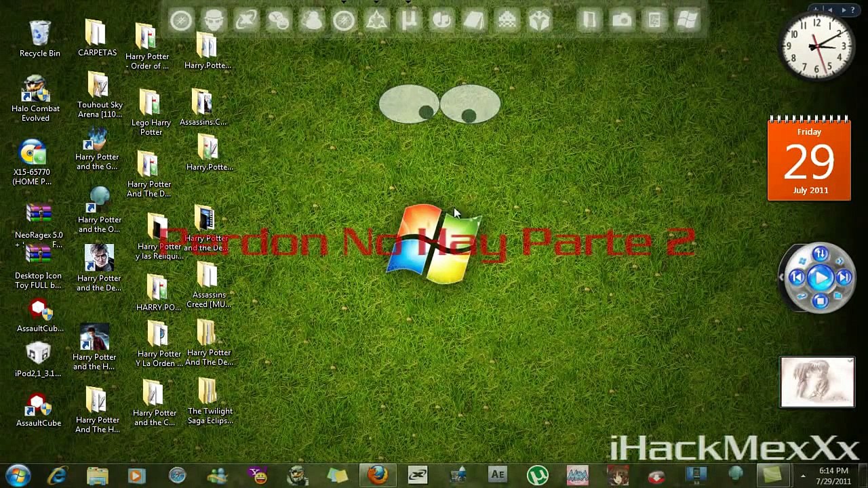Select the NeoRagex 5.0 archive icon

tap(39, 225)
